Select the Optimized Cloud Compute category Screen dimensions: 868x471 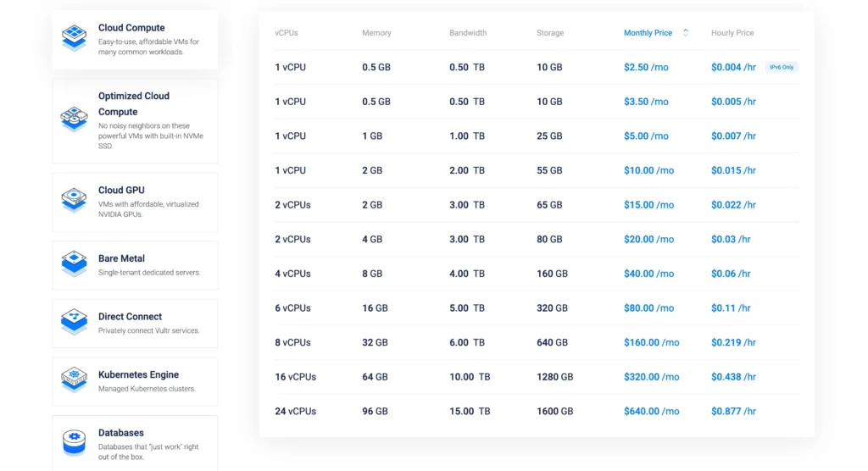tap(135, 120)
